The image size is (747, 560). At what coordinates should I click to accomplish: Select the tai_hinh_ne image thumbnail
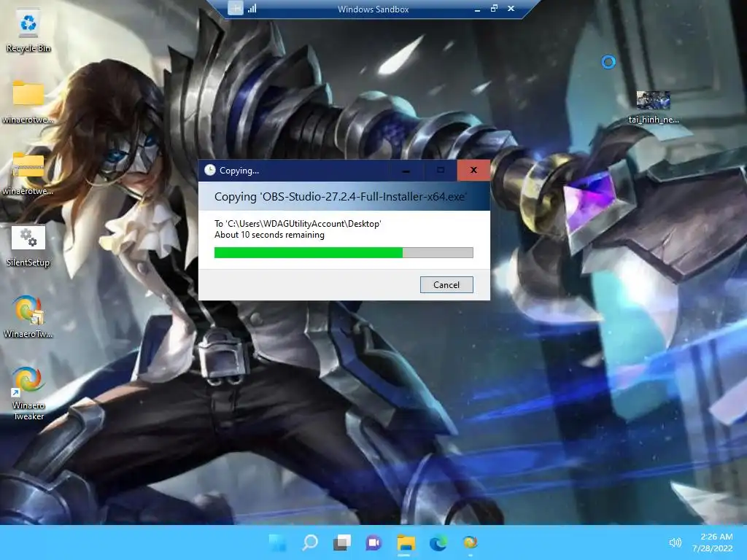(653, 100)
